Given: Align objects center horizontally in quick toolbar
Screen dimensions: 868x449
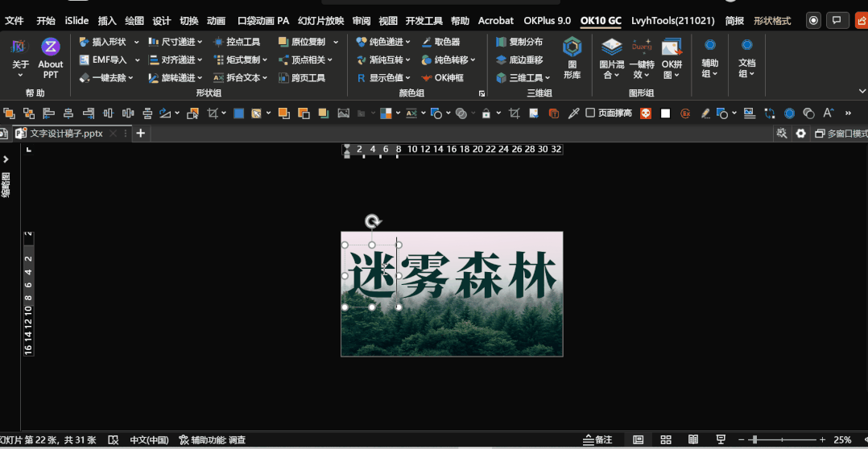Looking at the screenshot, I should [68, 113].
